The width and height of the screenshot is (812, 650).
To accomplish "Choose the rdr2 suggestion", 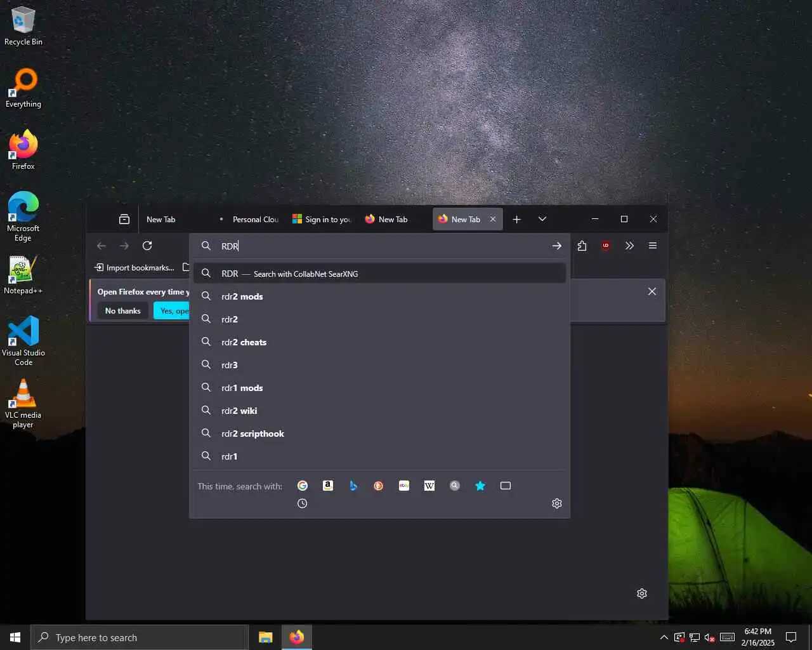I will (x=380, y=319).
